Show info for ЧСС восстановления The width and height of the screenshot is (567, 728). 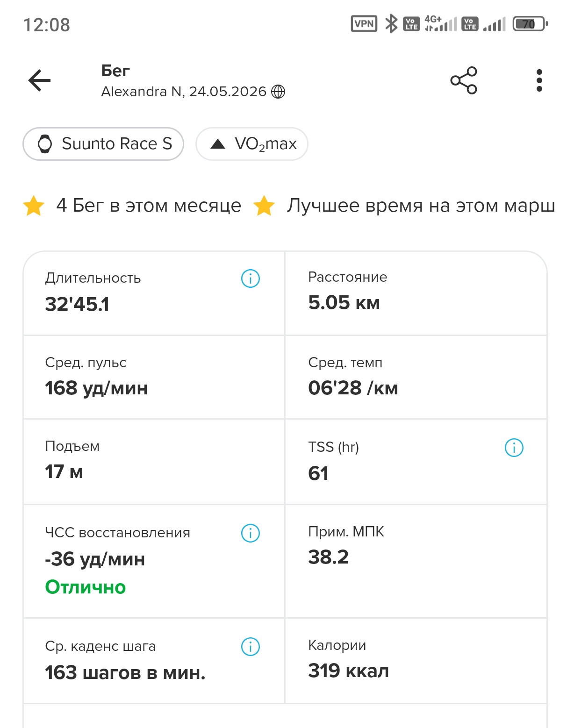click(x=251, y=533)
